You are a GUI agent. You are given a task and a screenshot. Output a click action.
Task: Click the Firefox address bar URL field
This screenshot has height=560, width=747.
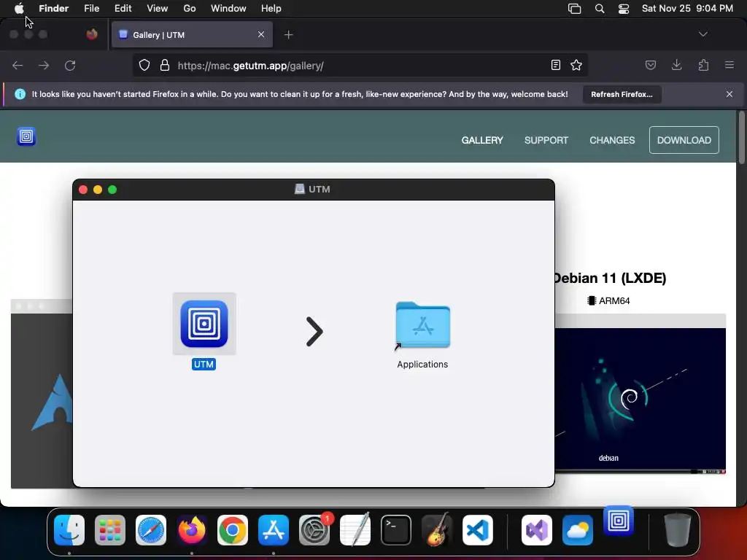[360, 65]
